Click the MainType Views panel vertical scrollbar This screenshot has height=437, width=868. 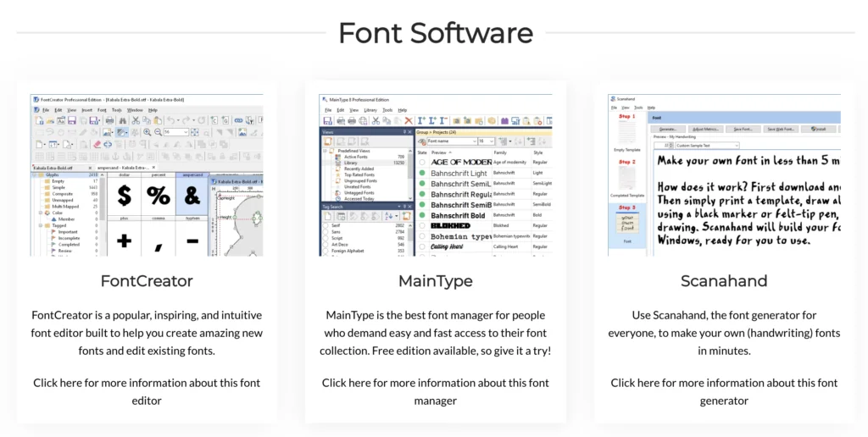(x=410, y=174)
